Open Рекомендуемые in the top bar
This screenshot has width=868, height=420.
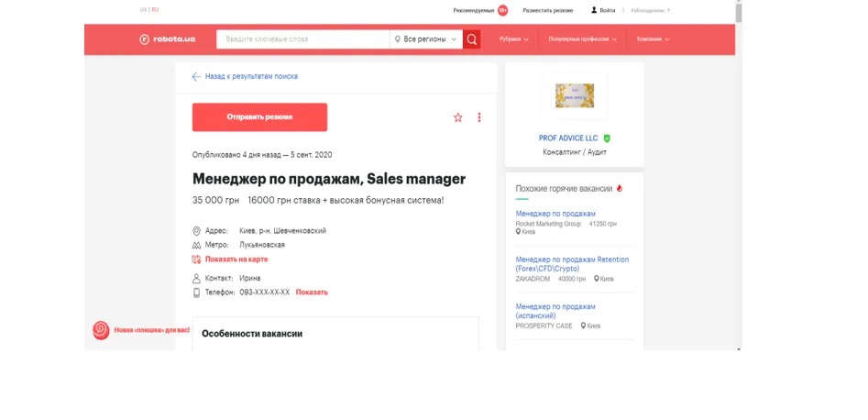coord(474,10)
